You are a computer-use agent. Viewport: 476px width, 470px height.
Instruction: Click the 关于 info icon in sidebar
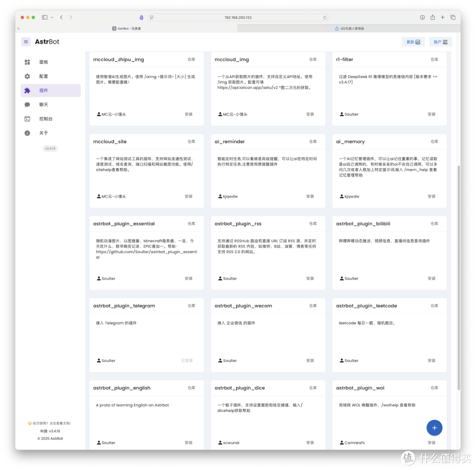[x=26, y=133]
